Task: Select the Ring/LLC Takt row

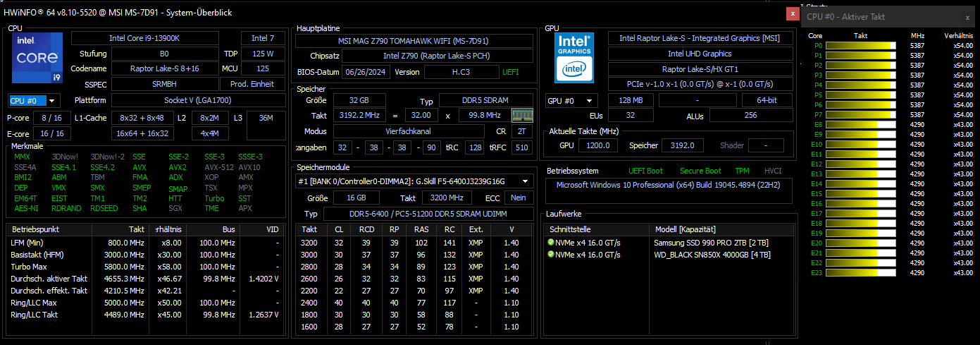Action: tap(144, 315)
